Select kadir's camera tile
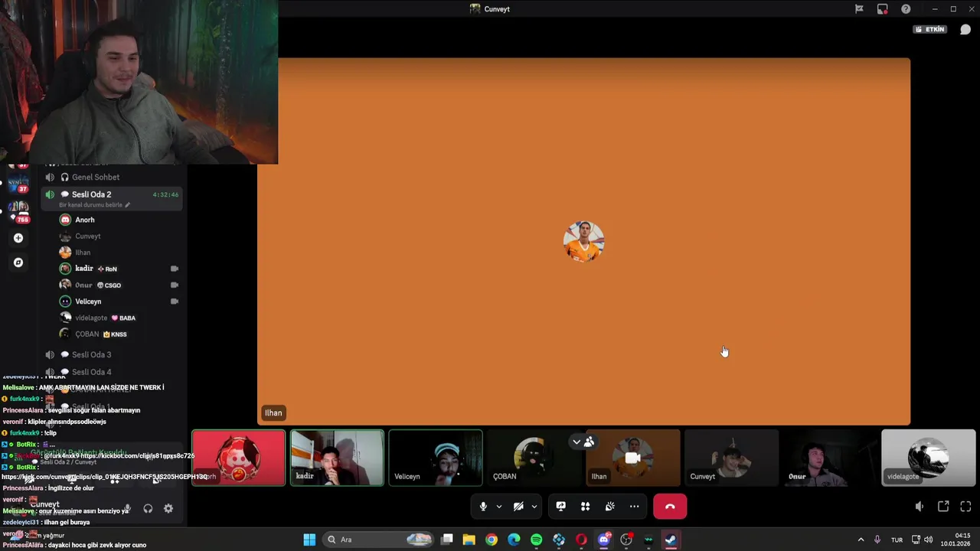The width and height of the screenshot is (980, 551). [337, 458]
